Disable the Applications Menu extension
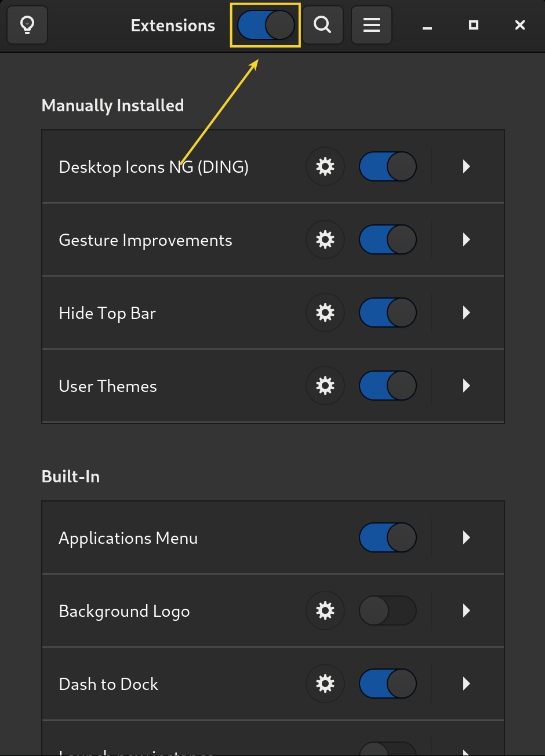This screenshot has height=756, width=545. [x=387, y=537]
